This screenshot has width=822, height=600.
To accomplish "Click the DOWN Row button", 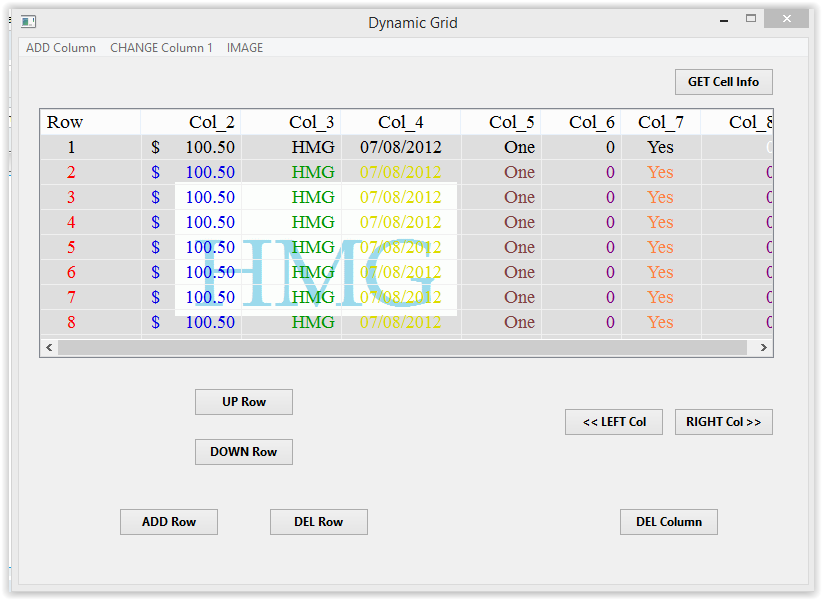I will pos(244,452).
